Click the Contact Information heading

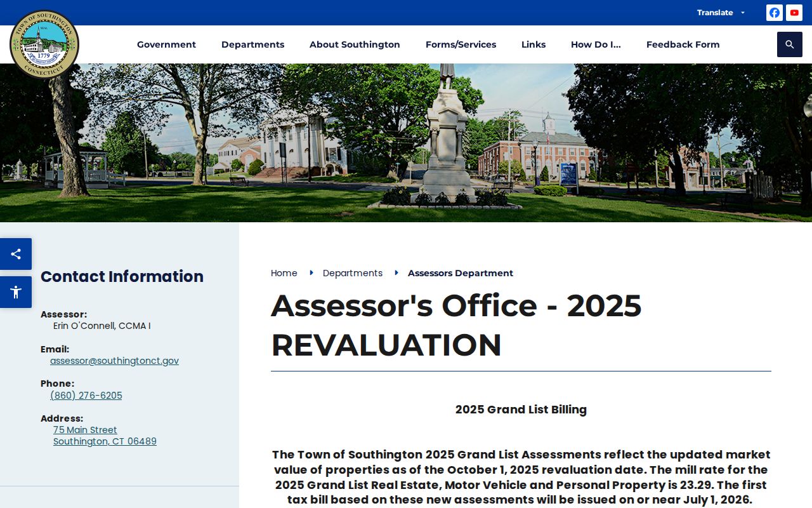point(122,276)
